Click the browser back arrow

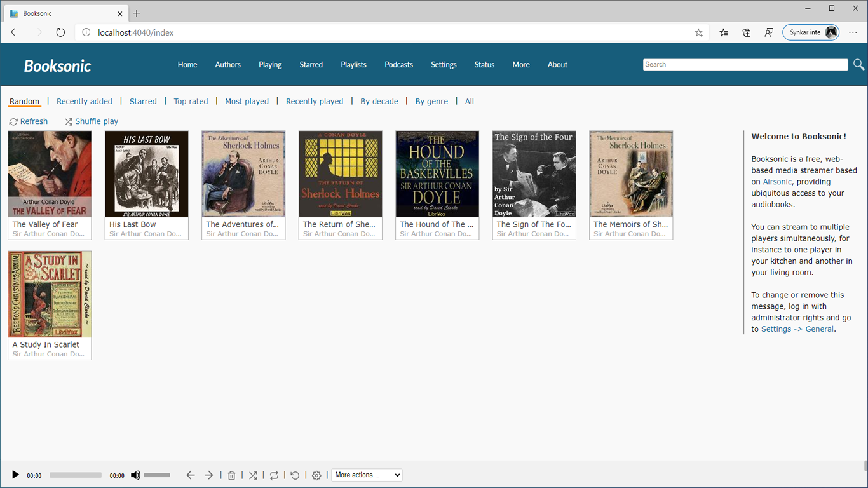[15, 32]
